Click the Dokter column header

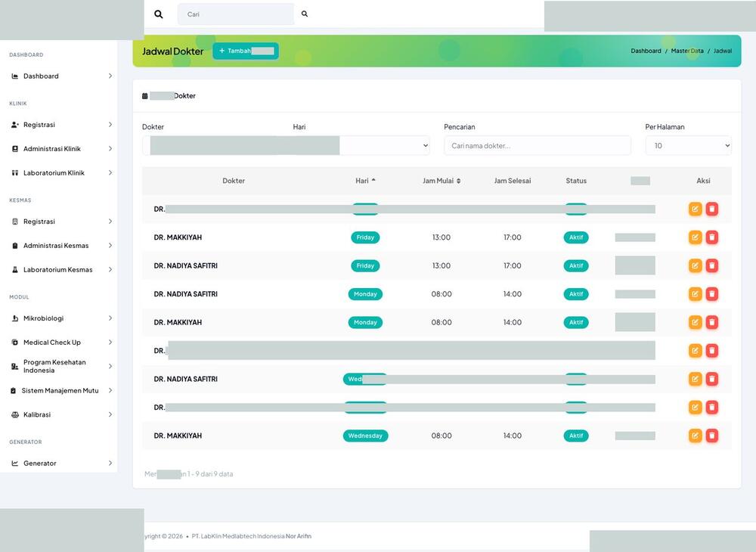pos(234,181)
